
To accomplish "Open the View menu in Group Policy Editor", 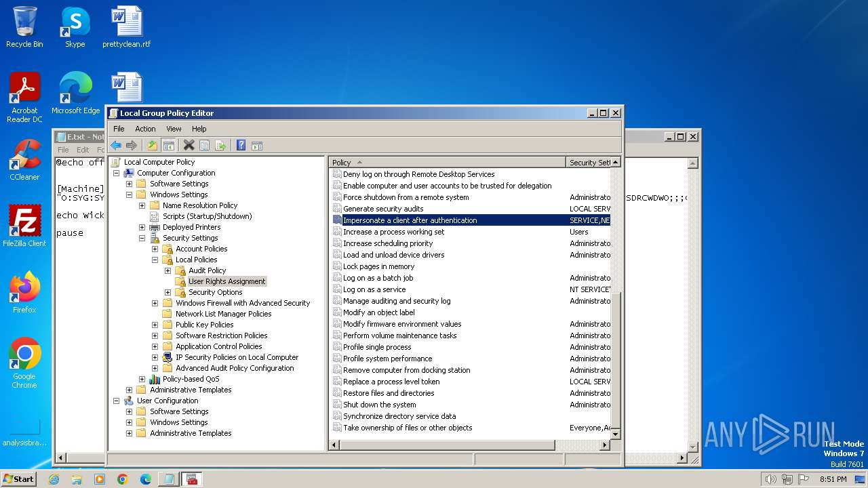I will point(174,129).
